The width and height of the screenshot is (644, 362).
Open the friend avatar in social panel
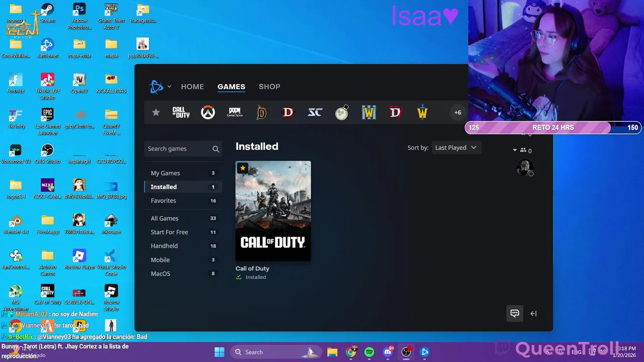point(525,167)
